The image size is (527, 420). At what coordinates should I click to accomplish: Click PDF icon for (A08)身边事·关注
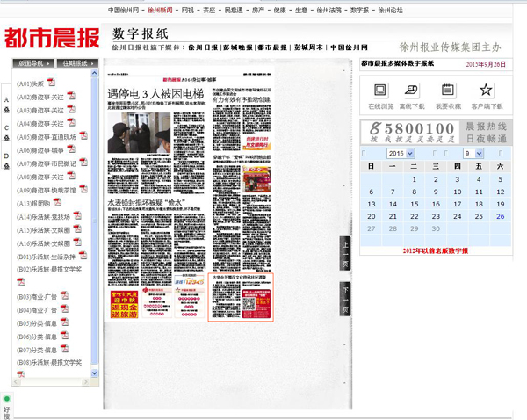pyautogui.click(x=73, y=176)
